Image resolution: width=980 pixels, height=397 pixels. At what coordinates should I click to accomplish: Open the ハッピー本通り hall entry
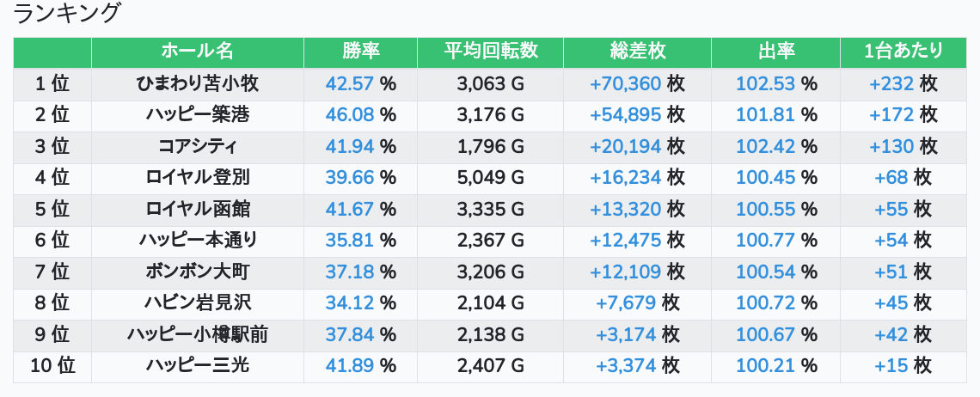[197, 241]
